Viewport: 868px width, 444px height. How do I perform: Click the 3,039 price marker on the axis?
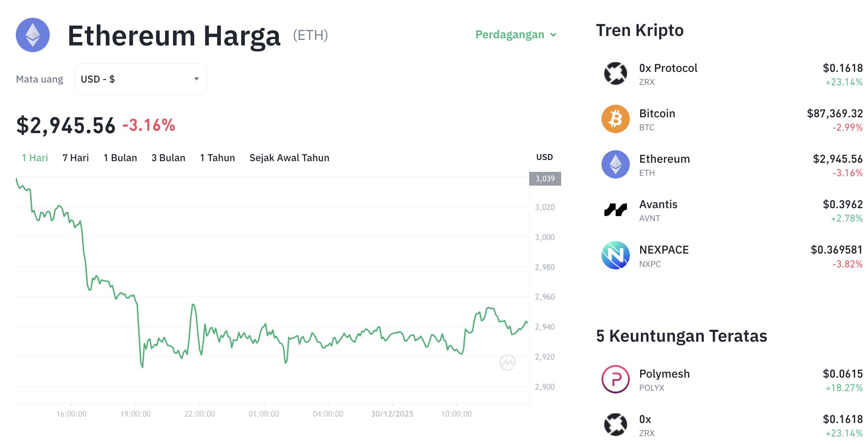(x=545, y=179)
